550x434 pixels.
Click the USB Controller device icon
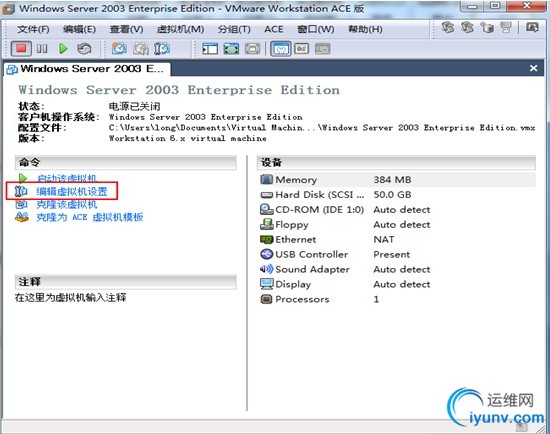pos(267,254)
